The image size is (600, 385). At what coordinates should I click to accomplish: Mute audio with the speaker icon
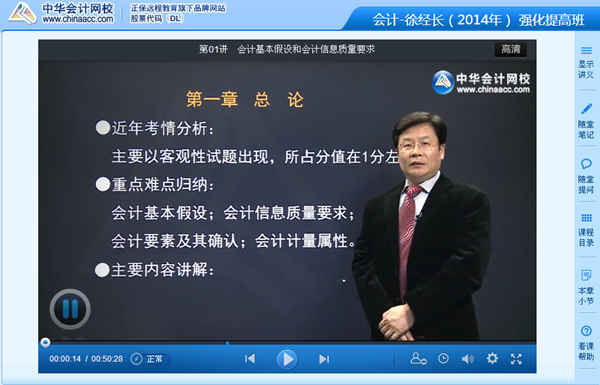pyautogui.click(x=468, y=359)
